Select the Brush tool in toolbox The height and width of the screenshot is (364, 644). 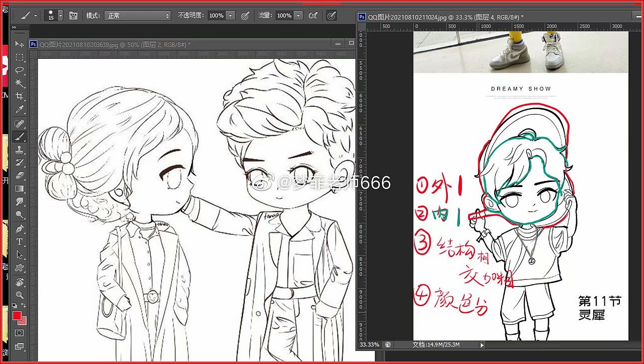tap(20, 137)
